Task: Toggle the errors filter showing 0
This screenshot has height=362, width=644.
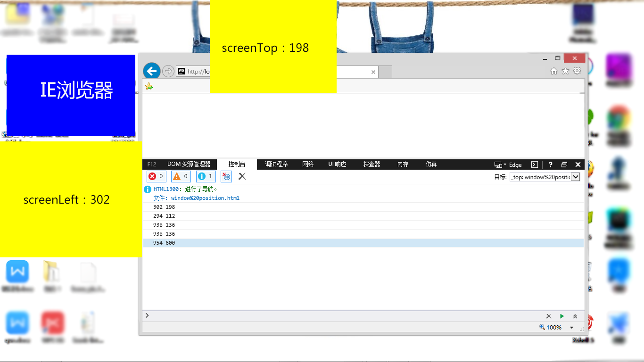Action: click(157, 176)
